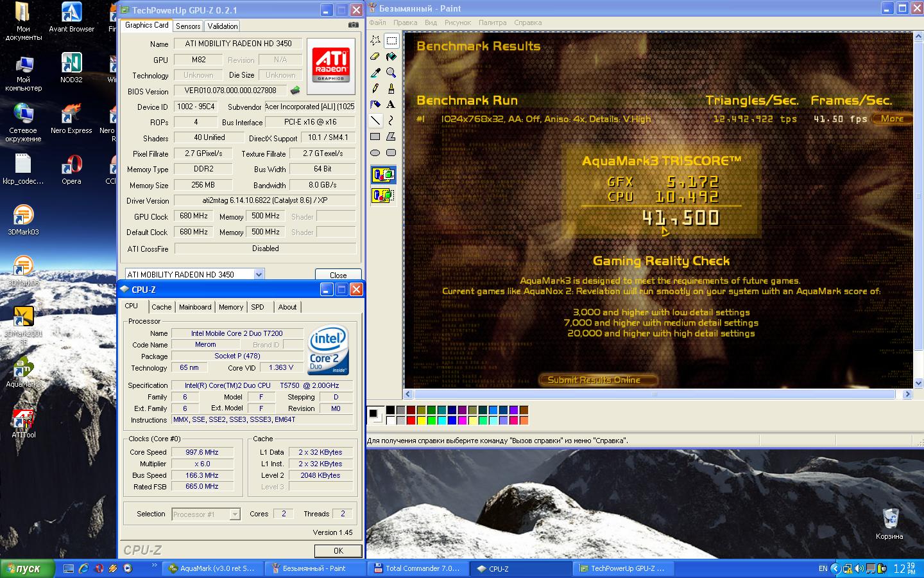Select the Pick Color eyedropper tool
The image size is (924, 578).
375,73
